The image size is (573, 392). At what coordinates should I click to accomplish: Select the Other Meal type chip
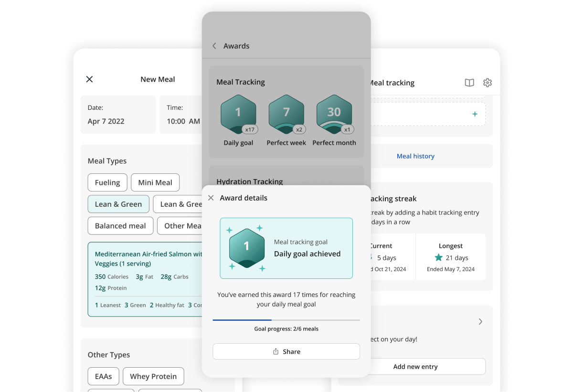[180, 226]
